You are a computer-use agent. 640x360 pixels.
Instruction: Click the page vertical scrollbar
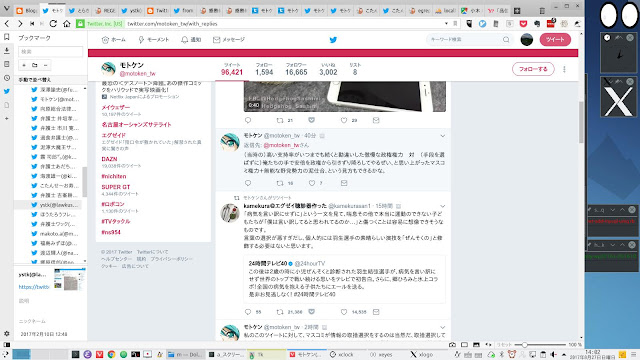pos(581,122)
